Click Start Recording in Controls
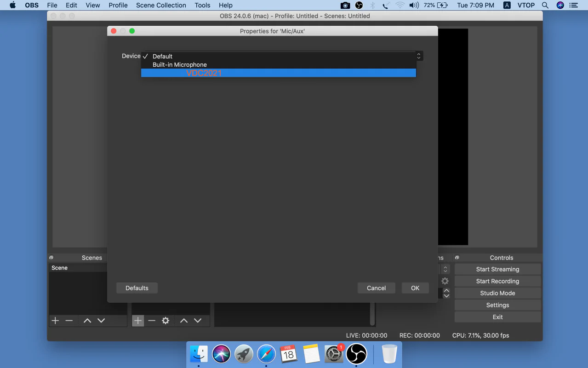Screen dimensions: 588x368 coord(497,281)
